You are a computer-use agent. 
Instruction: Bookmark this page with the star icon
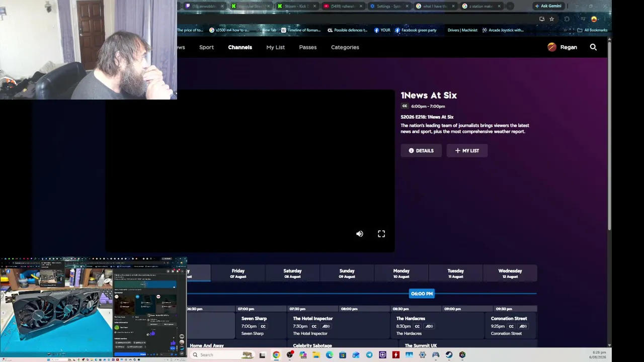552,19
